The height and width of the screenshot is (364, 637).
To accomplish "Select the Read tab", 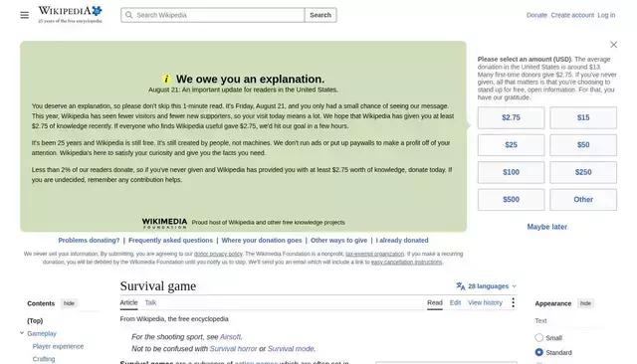I will coord(435,302).
